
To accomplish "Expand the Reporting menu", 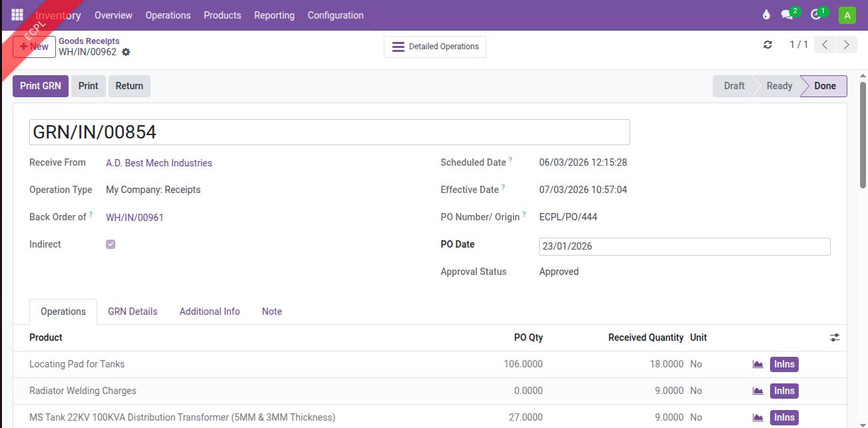I will point(274,15).
